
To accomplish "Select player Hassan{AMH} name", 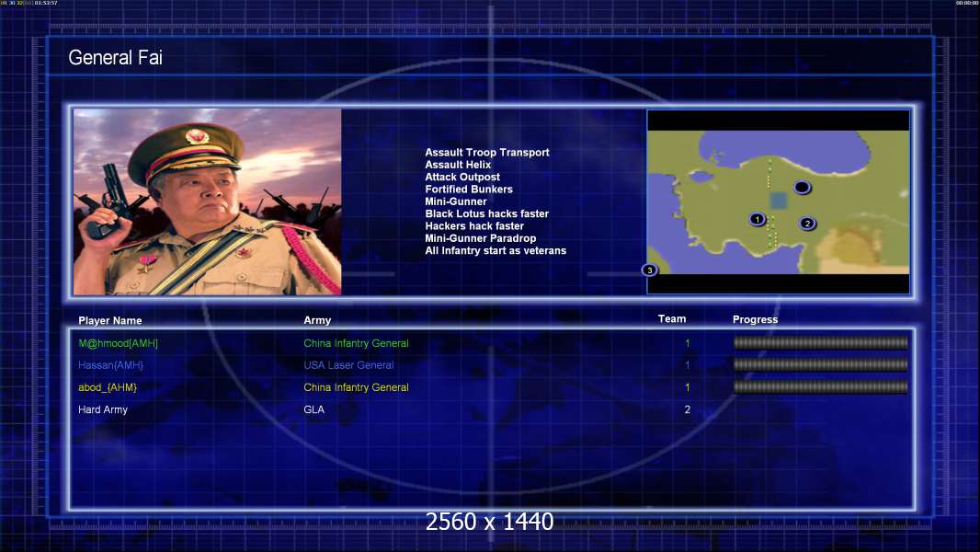I will (x=110, y=365).
